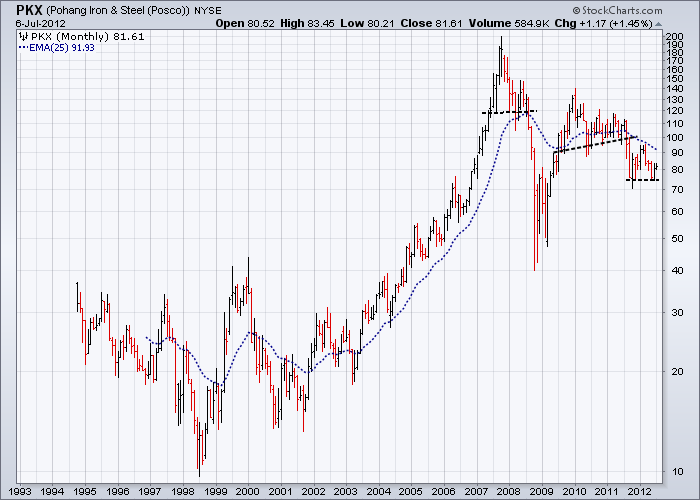Click the 1996 year label on the axis
The width and height of the screenshot is (700, 500).
click(x=117, y=492)
